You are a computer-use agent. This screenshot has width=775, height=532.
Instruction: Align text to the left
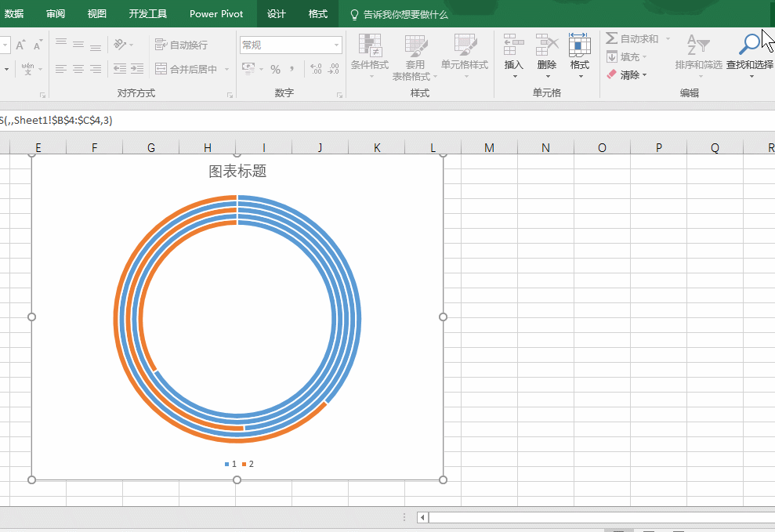[x=61, y=69]
